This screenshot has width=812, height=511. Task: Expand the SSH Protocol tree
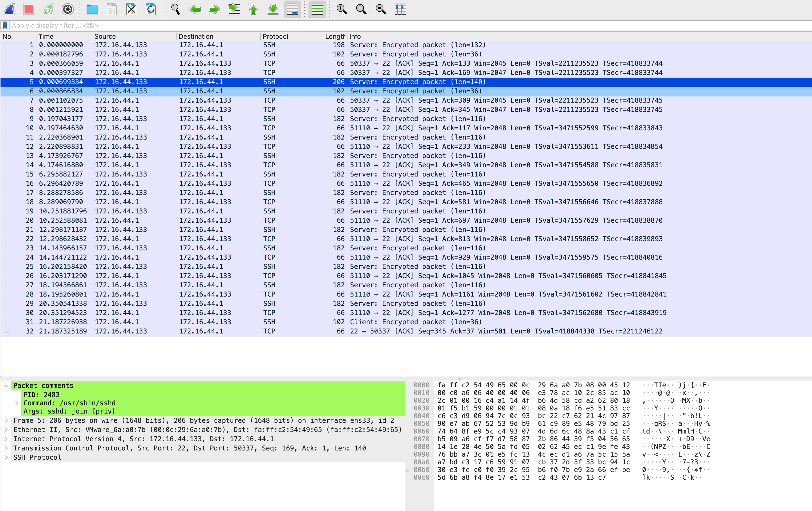pos(6,457)
